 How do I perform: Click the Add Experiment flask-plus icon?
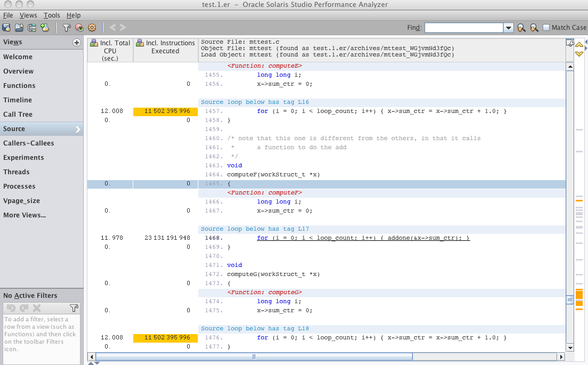tap(45, 27)
